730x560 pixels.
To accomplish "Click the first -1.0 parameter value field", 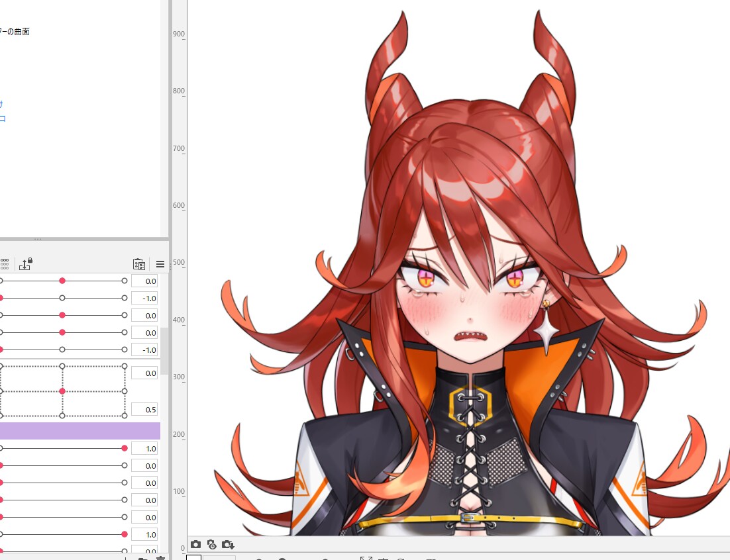I will coord(145,298).
